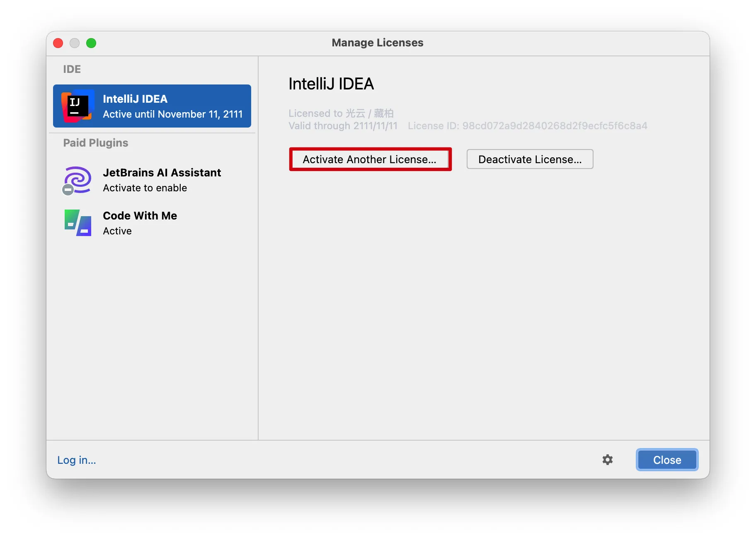Select IntelliJ IDEA entry in sidebar
756x540 pixels.
click(x=152, y=106)
